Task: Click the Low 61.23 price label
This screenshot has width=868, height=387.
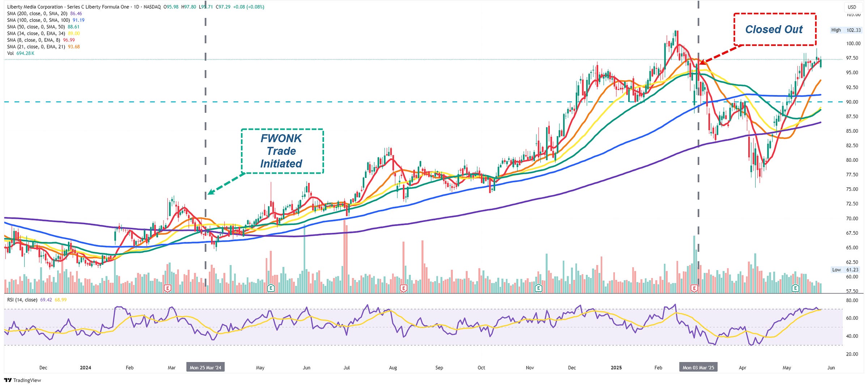Action: 845,270
